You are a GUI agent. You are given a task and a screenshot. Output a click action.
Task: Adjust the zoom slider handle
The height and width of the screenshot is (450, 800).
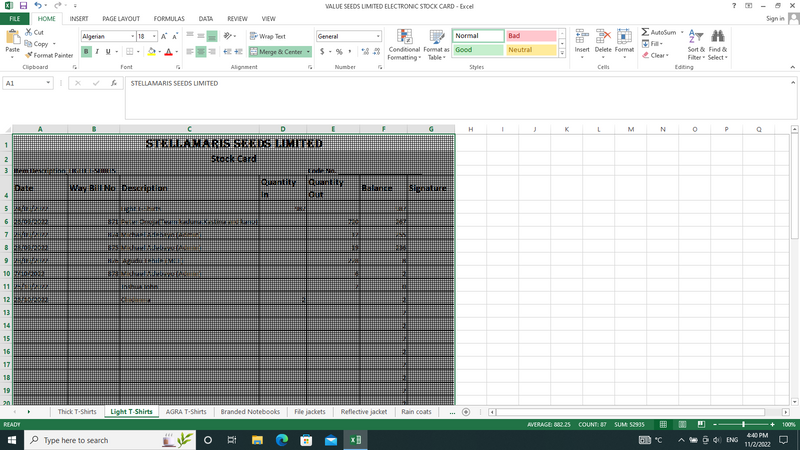pyautogui.click(x=743, y=424)
